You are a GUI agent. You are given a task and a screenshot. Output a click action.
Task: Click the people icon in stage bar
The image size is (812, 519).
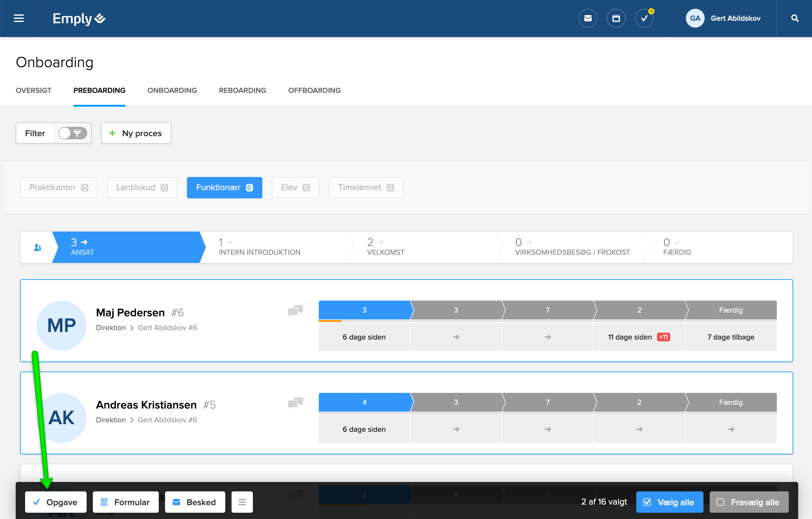37,248
